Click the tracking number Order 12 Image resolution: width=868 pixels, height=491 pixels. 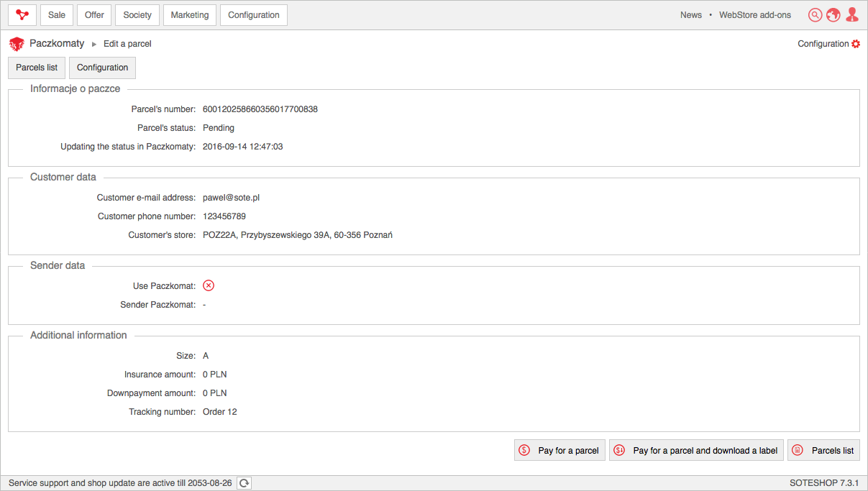(x=220, y=412)
